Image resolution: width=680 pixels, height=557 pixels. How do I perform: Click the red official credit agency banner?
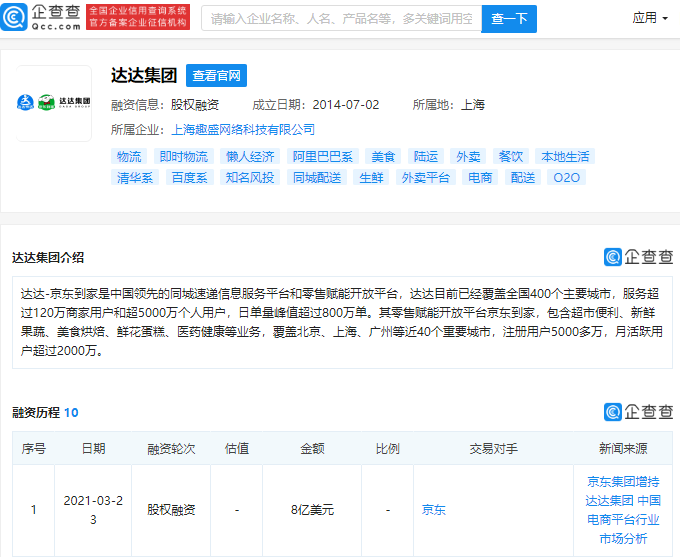tap(138, 17)
